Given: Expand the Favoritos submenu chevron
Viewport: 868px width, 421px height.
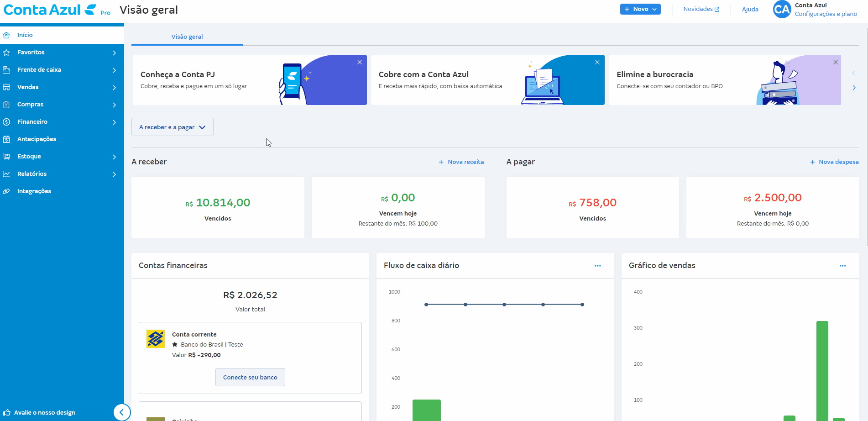Looking at the screenshot, I should pos(114,53).
